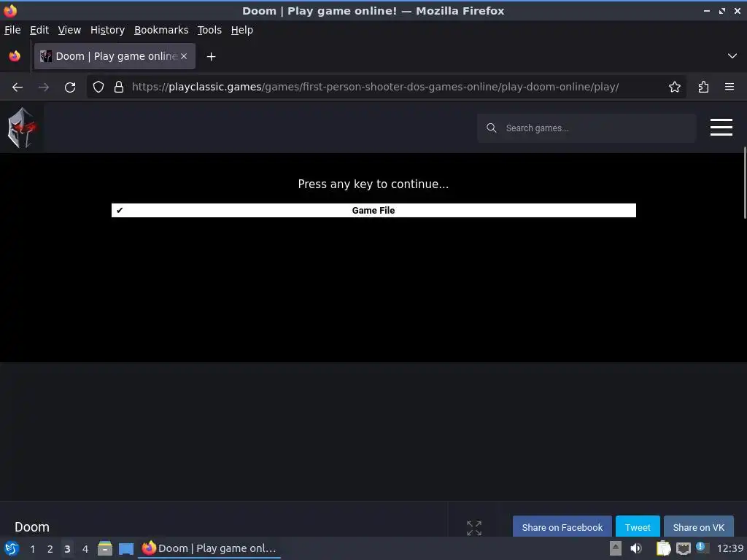Expand the list all tabs chevron
747x560 pixels.
click(x=732, y=56)
